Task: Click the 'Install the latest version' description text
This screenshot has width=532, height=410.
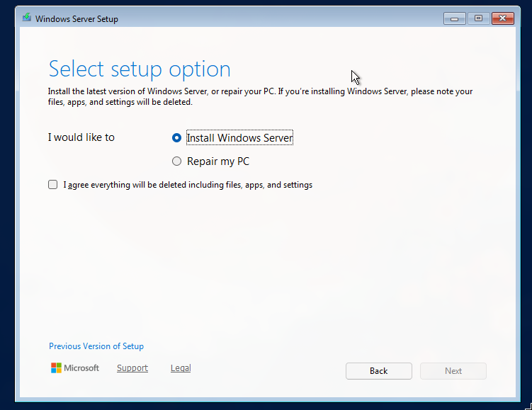Action: [x=260, y=96]
